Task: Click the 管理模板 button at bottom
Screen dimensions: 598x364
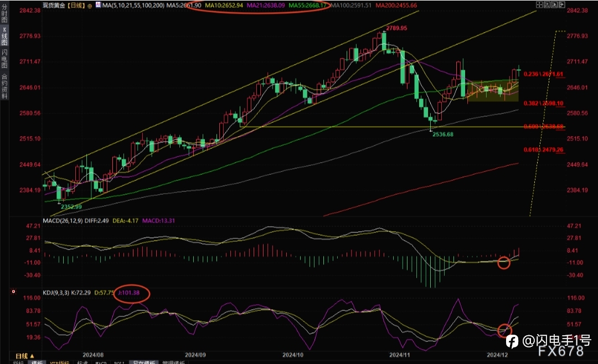Action: pos(173,362)
